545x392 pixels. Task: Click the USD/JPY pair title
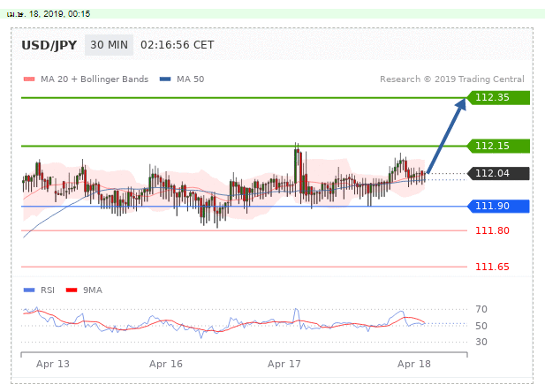click(48, 45)
